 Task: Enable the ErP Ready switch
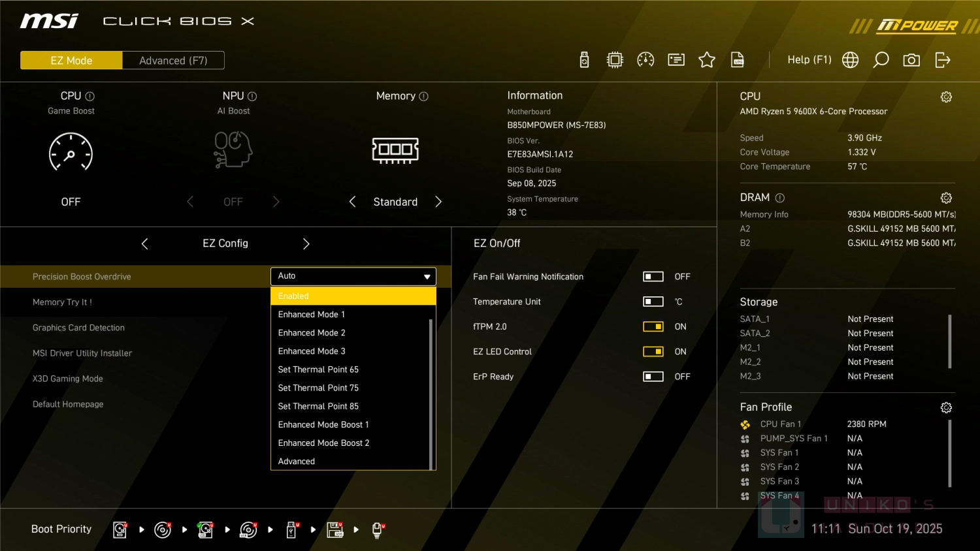point(653,377)
